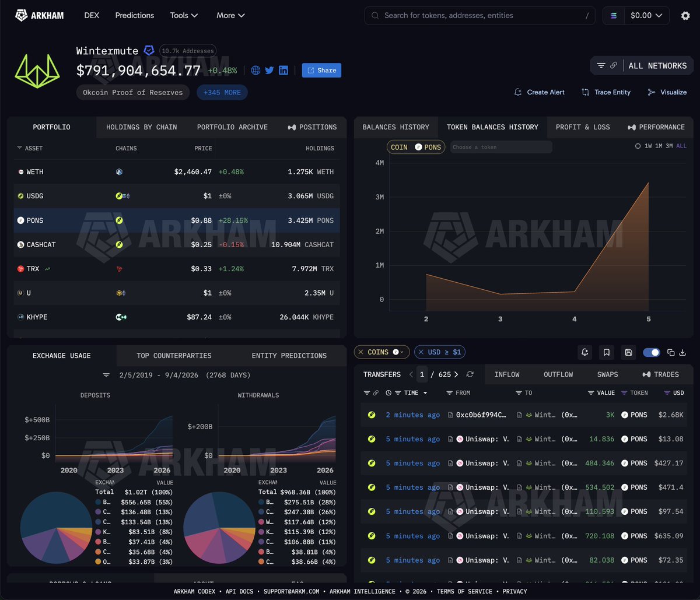Screen dimensions: 700x600
Task: Click the search tokens input field
Action: click(480, 16)
